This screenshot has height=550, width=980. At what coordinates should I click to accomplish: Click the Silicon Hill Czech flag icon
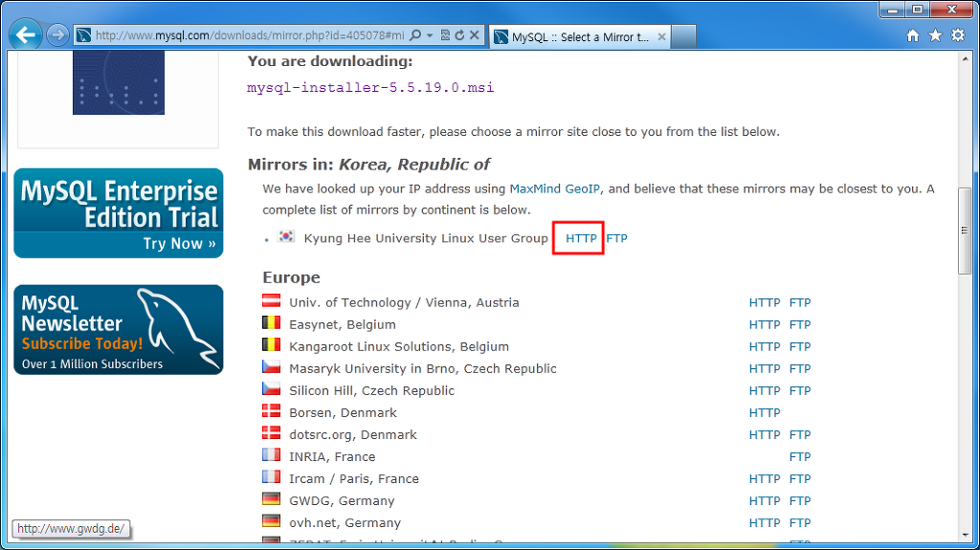click(x=271, y=388)
